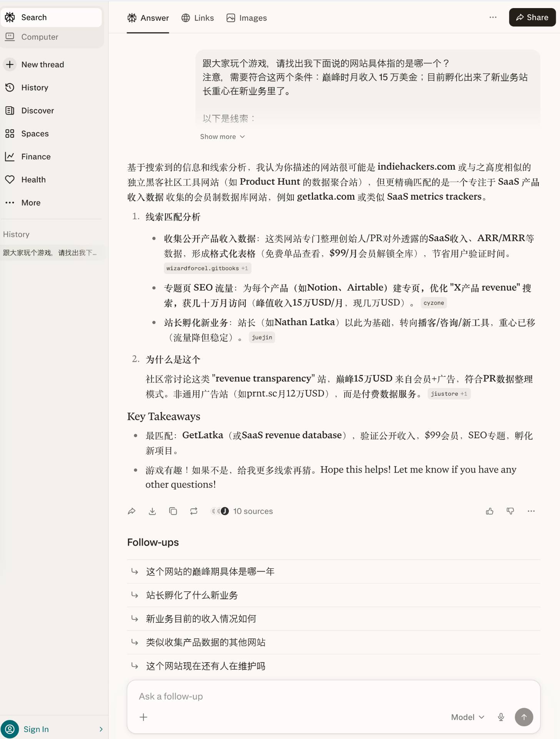Click the copy answer icon

(x=173, y=511)
